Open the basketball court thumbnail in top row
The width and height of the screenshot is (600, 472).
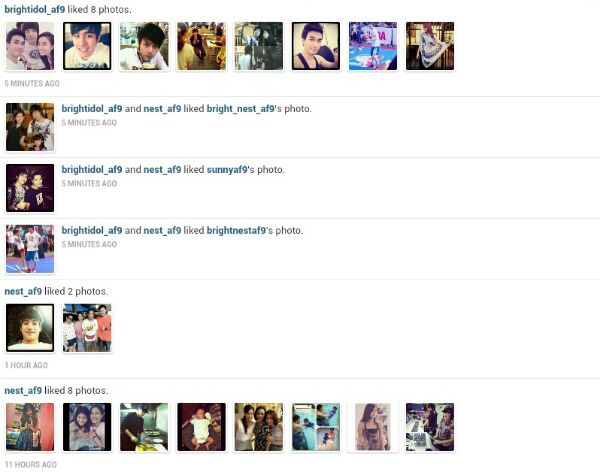click(x=373, y=46)
